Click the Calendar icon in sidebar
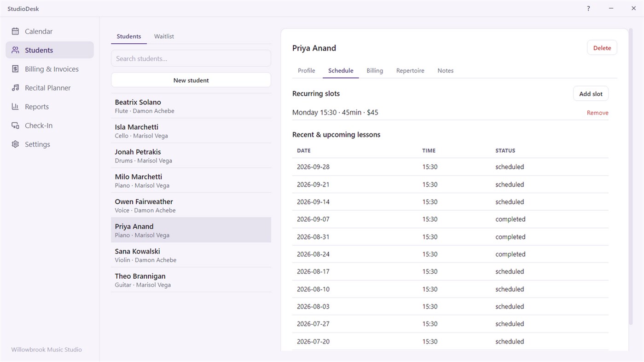The image size is (644, 362). pyautogui.click(x=15, y=31)
